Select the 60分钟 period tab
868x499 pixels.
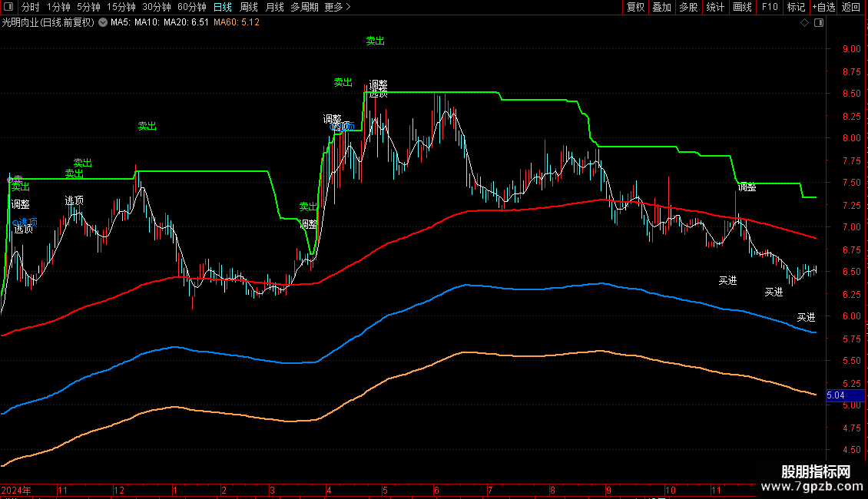[191, 7]
